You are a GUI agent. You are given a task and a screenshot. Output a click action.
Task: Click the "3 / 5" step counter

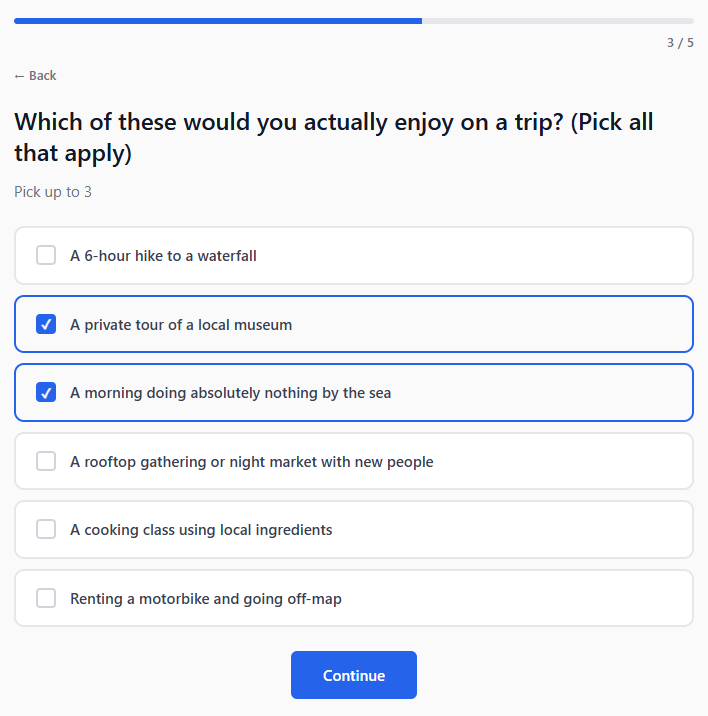(x=680, y=43)
